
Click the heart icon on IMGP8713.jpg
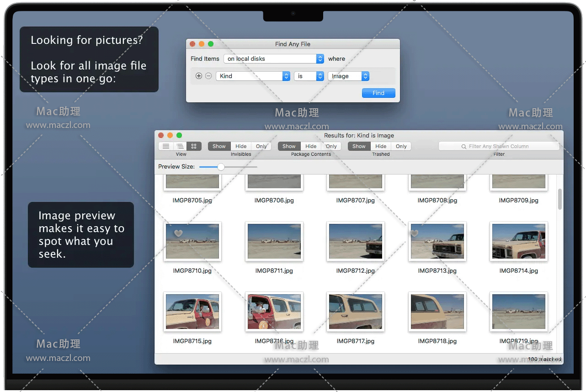coord(414,233)
